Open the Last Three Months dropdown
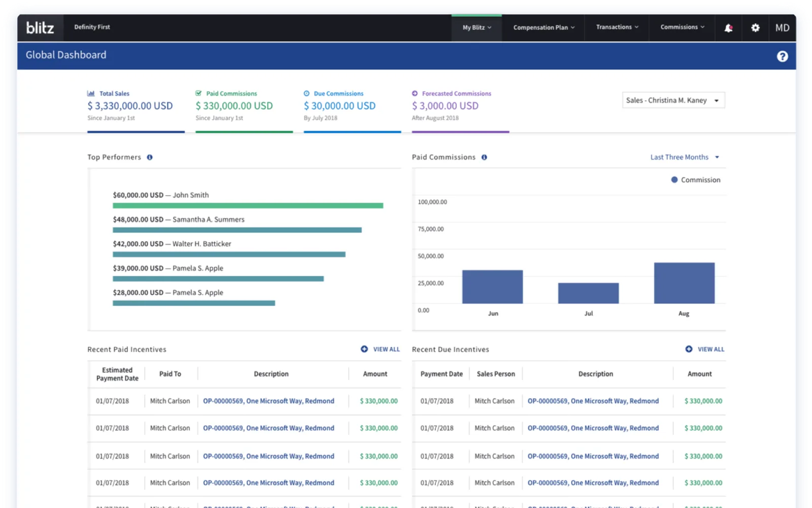 (x=685, y=157)
